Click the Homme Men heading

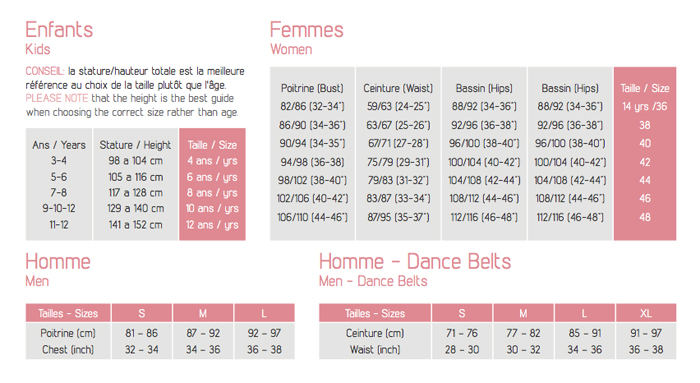point(58,262)
